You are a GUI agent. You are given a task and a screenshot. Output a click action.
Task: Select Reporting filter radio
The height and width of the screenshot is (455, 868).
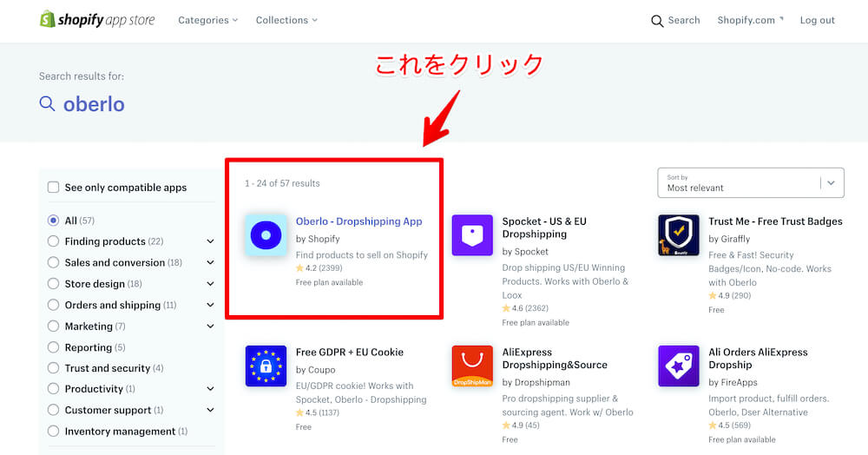coord(53,347)
